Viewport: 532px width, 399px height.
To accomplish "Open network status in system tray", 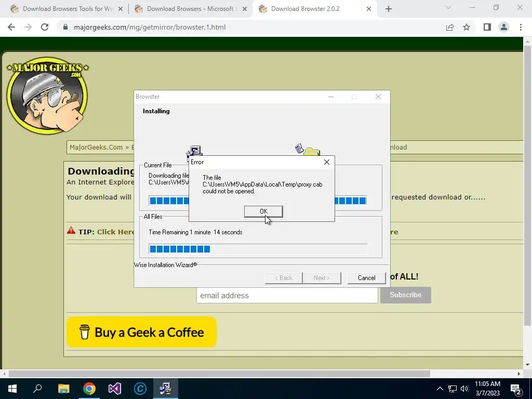I will click(453, 389).
